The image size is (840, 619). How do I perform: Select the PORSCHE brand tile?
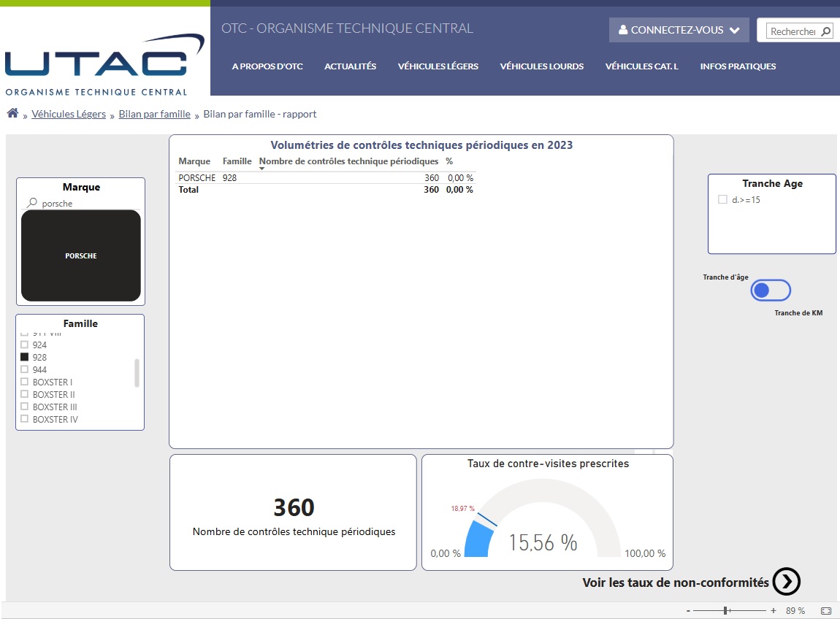point(81,255)
